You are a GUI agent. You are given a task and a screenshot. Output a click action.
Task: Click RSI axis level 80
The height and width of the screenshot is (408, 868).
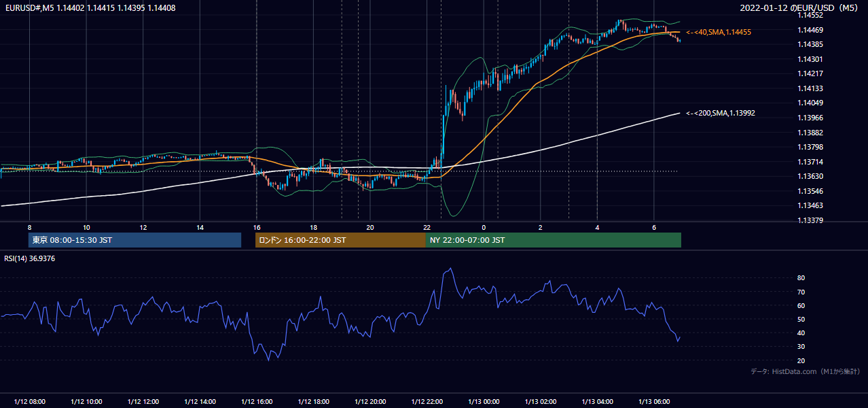click(801, 278)
